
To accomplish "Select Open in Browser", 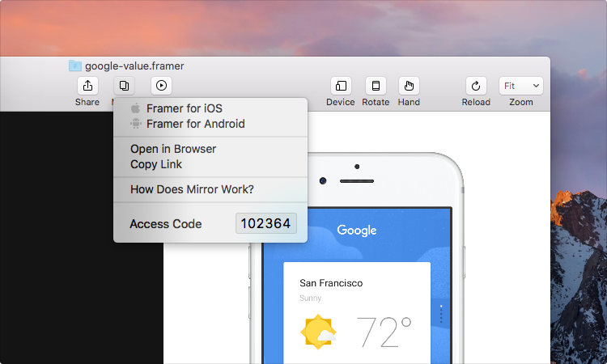I will pyautogui.click(x=210, y=149).
